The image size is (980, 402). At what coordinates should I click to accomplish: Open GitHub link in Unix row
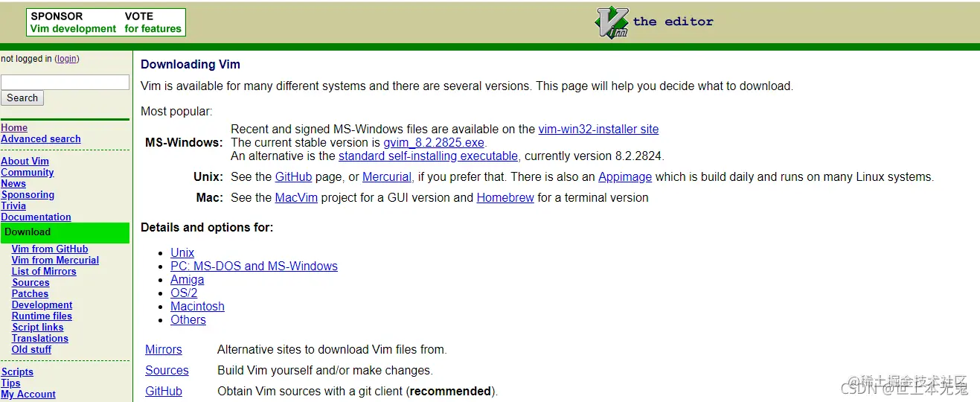pos(293,177)
